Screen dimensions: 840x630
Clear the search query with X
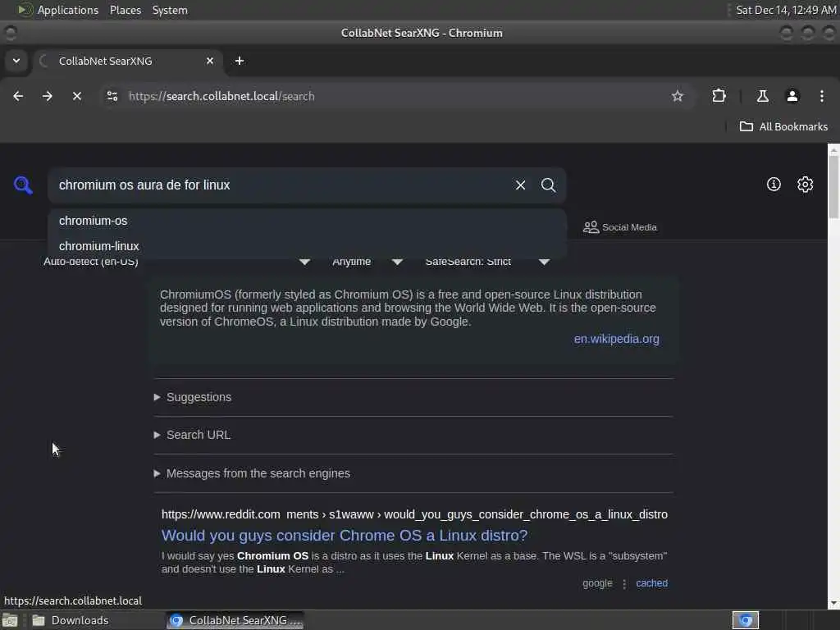click(x=520, y=185)
